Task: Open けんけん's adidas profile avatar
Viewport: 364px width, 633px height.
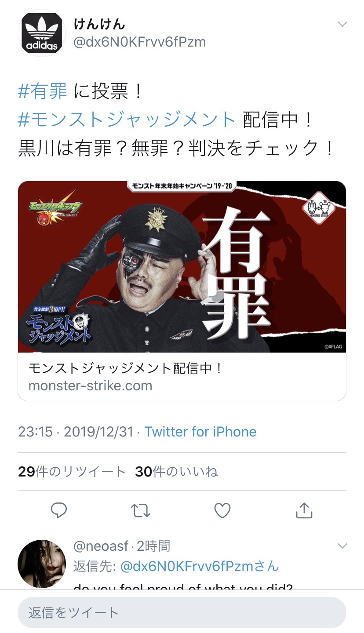Action: click(42, 33)
